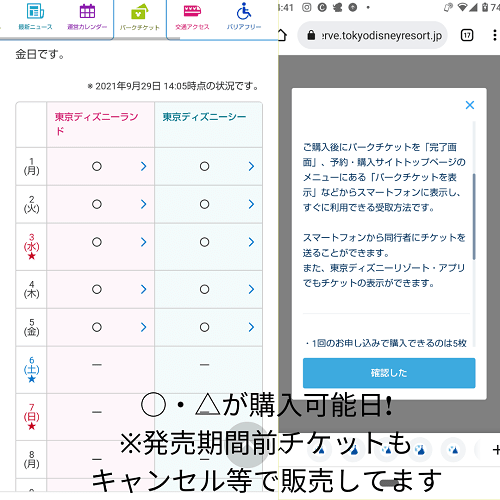
Task: Open the browser three-dot menu
Action: [x=494, y=35]
